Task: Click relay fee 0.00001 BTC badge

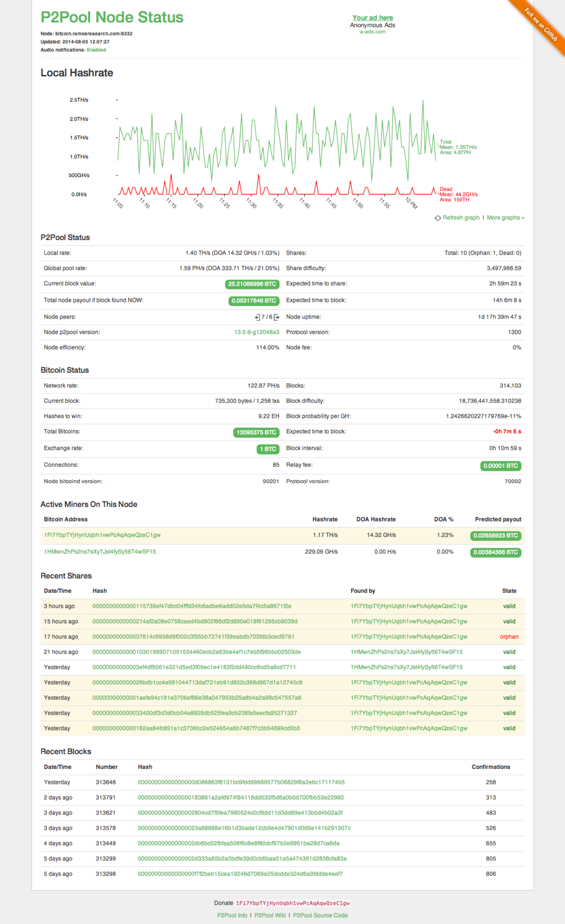Action: [501, 466]
